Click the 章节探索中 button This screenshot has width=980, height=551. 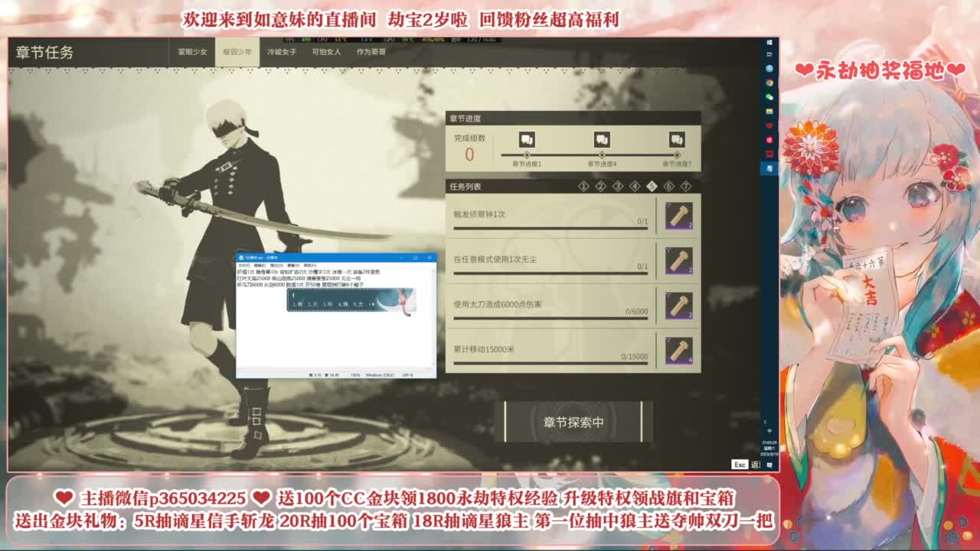pos(573,422)
